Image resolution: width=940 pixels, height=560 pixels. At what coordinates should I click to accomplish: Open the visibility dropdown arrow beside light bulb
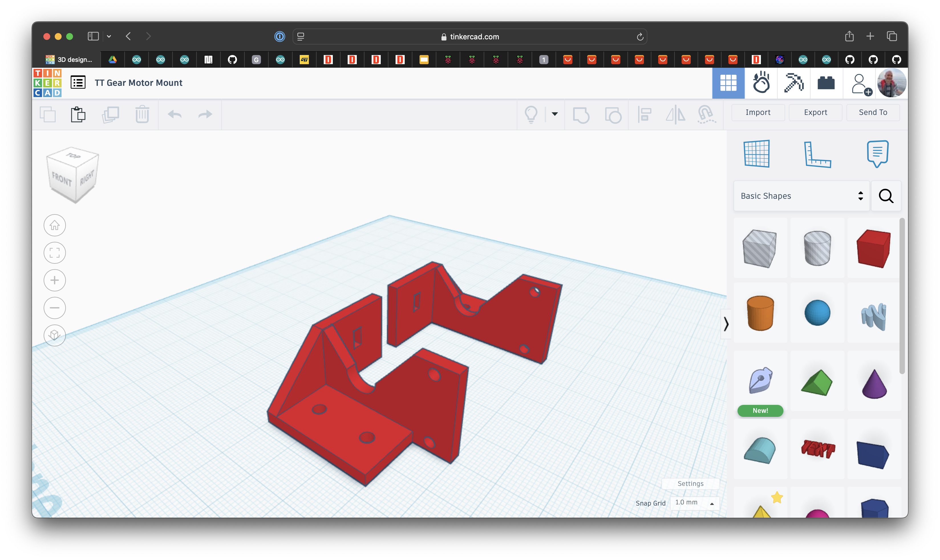pos(555,114)
